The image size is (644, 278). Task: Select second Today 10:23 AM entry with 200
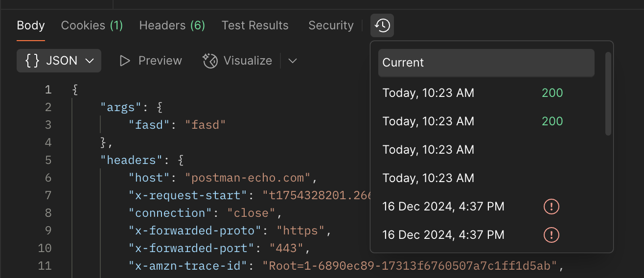coord(472,121)
